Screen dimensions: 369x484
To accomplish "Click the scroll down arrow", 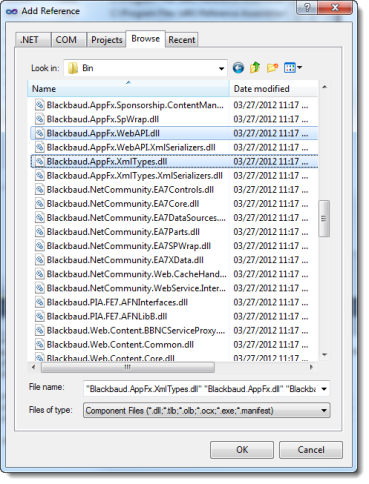I will 324,354.
